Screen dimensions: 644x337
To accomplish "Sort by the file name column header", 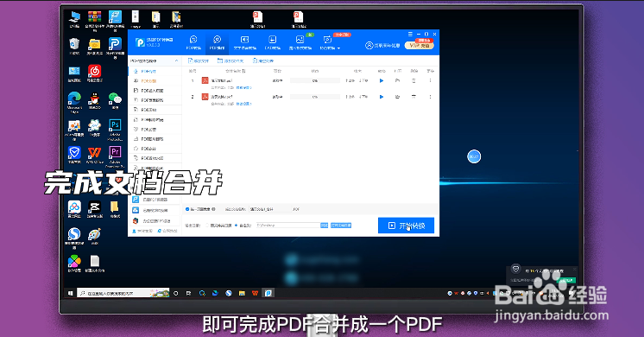I will (x=236, y=71).
